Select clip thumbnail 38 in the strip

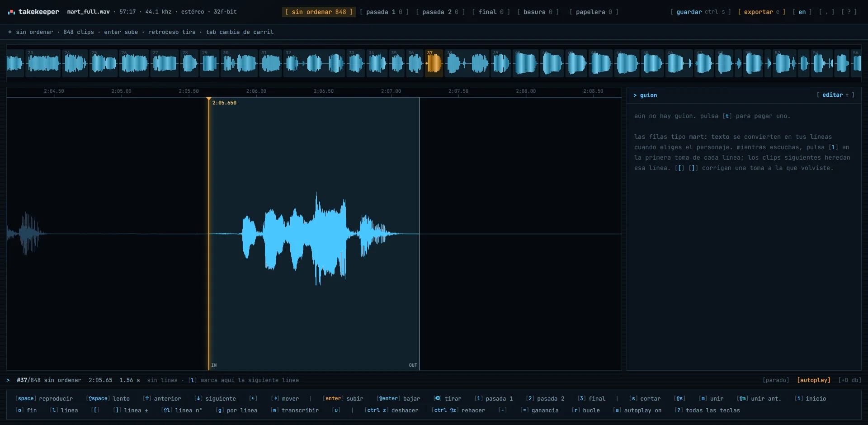pos(467,63)
